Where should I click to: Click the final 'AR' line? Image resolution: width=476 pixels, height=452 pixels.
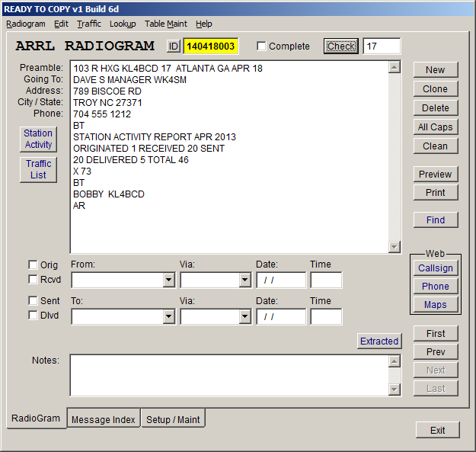point(79,206)
